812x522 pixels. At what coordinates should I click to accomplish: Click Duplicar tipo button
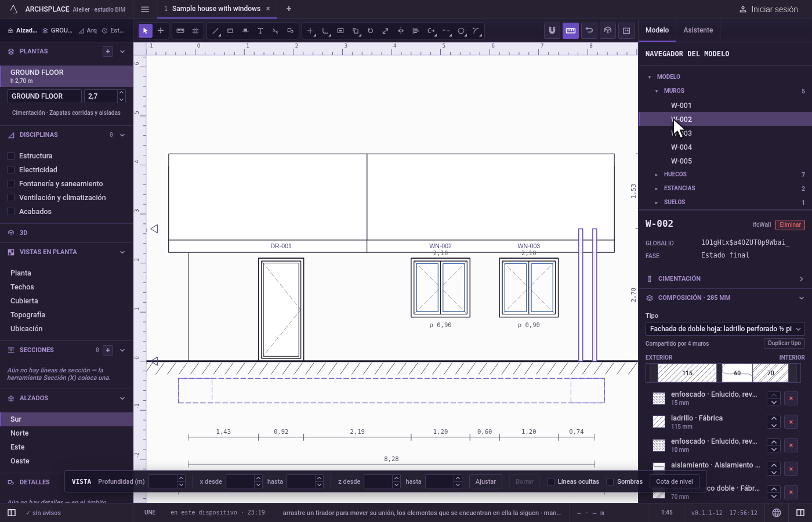(784, 343)
